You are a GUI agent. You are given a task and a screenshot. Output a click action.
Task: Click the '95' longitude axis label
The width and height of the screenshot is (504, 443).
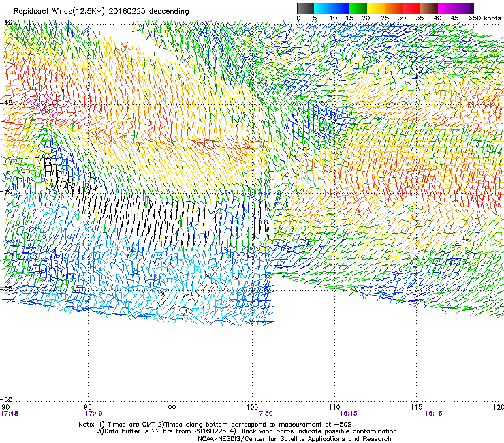(88, 407)
